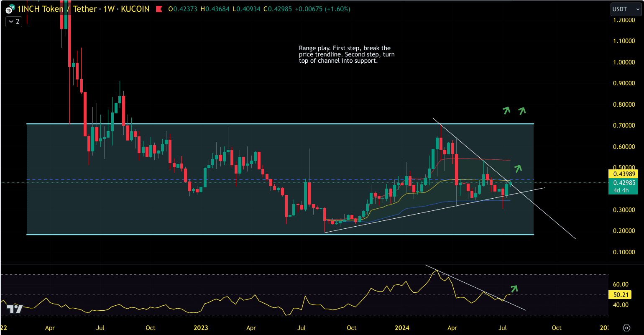Click the Oct label just before 2024
Viewport: 644px width, 335px height.
352,328
